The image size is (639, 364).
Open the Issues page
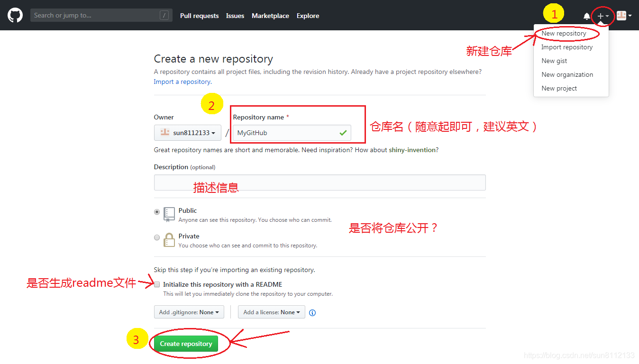coord(235,16)
